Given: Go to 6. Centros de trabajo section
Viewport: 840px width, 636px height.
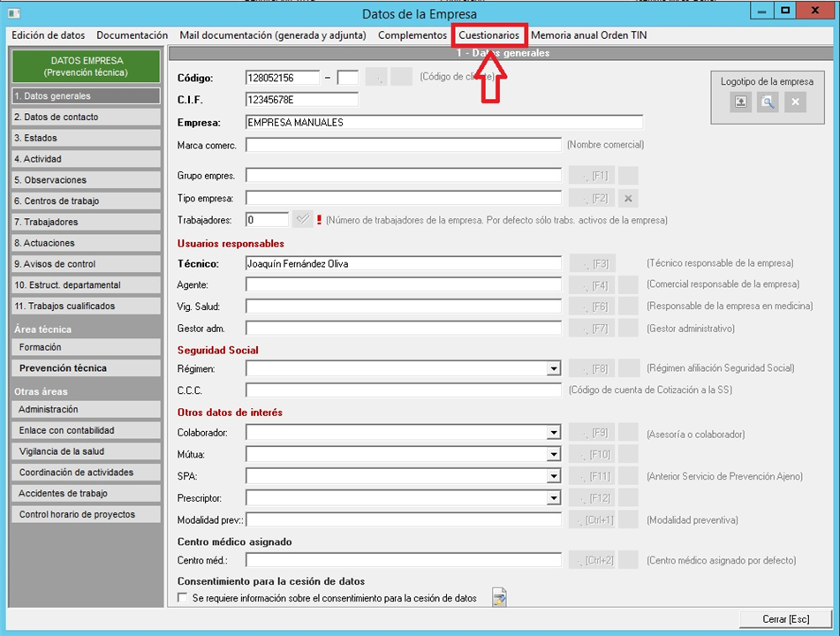Looking at the screenshot, I should point(85,201).
